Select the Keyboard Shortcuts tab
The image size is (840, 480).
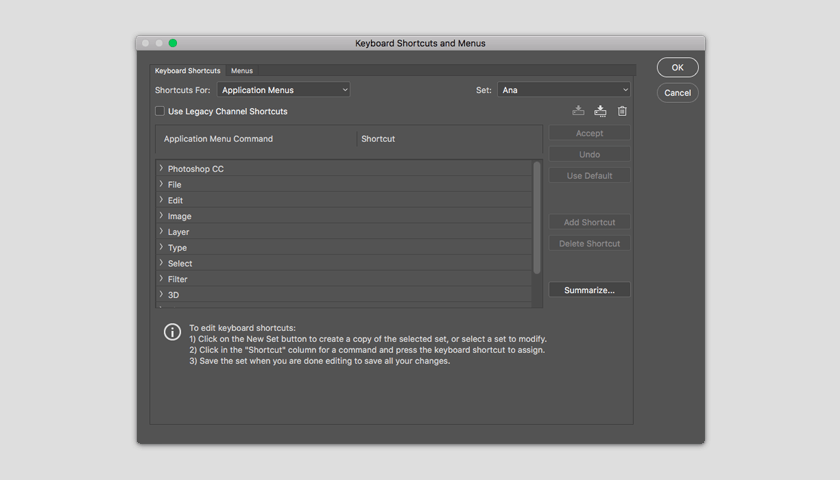[188, 70]
